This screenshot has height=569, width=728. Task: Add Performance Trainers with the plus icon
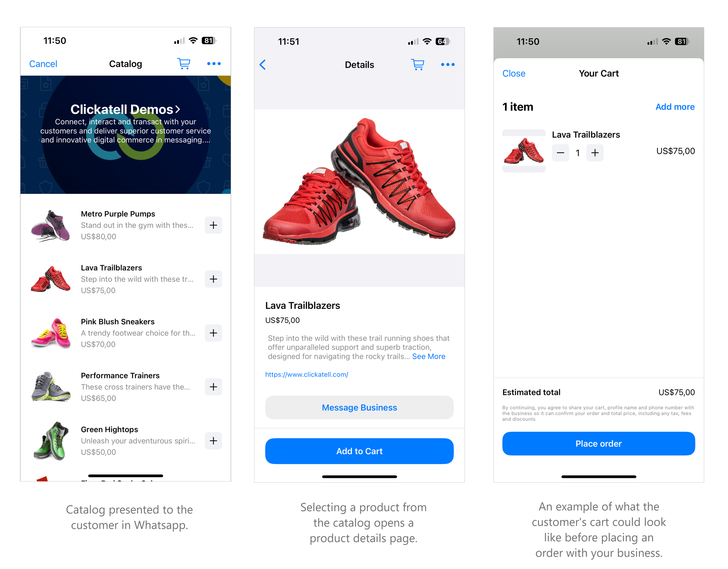(213, 387)
